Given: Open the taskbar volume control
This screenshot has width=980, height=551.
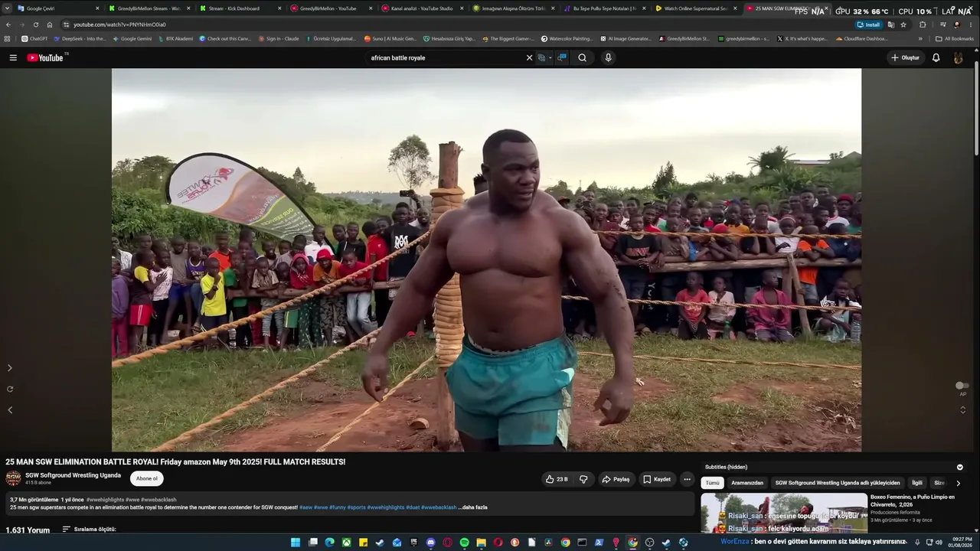Looking at the screenshot, I should 939,543.
